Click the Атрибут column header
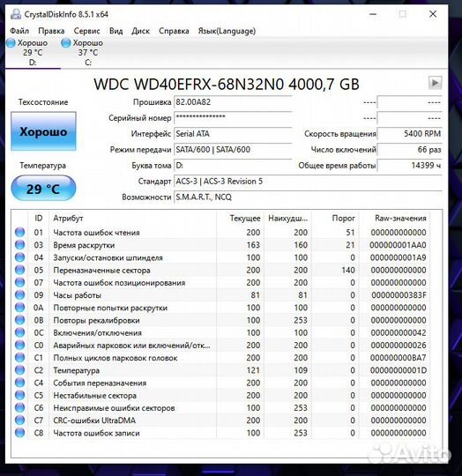The width and height of the screenshot is (462, 476). (132, 219)
